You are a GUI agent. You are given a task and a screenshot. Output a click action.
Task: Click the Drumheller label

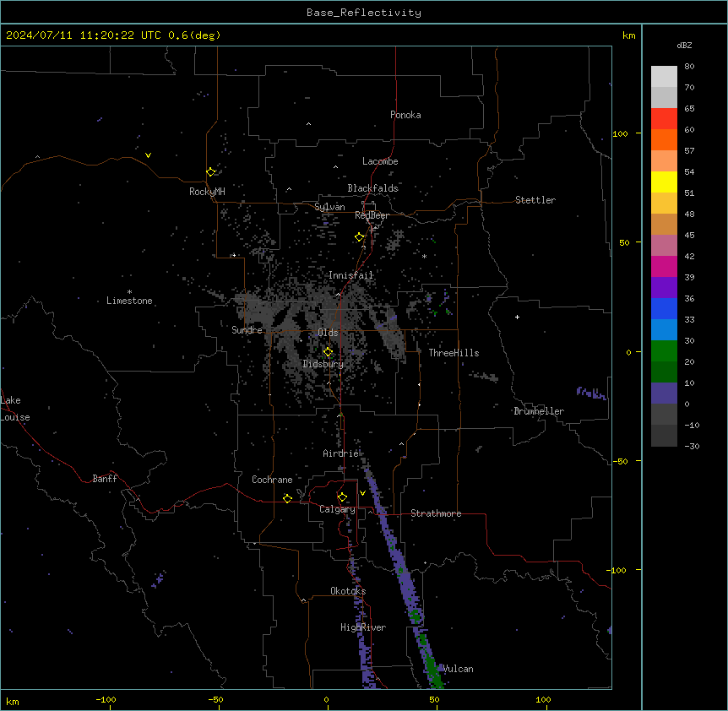coord(539,411)
